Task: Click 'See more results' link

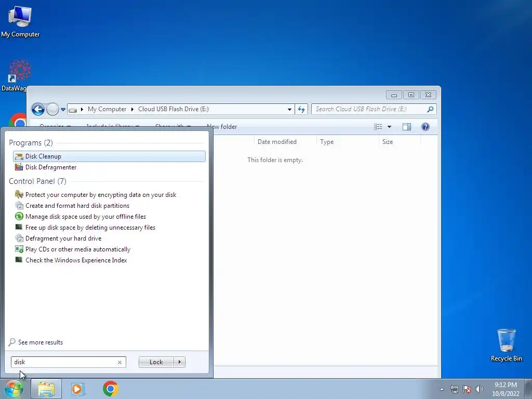Action: pos(41,342)
